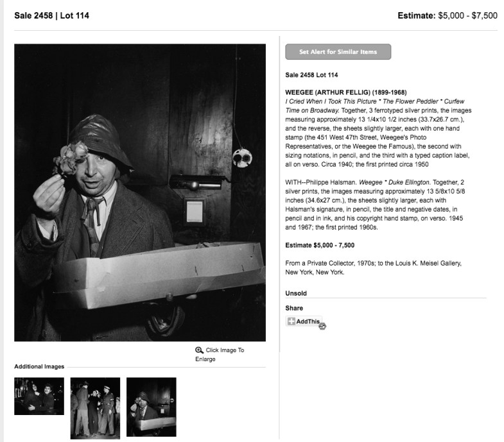Click the bold 'Estimate $5,000 - 7,500' line
504x442 pixels.
(320, 245)
